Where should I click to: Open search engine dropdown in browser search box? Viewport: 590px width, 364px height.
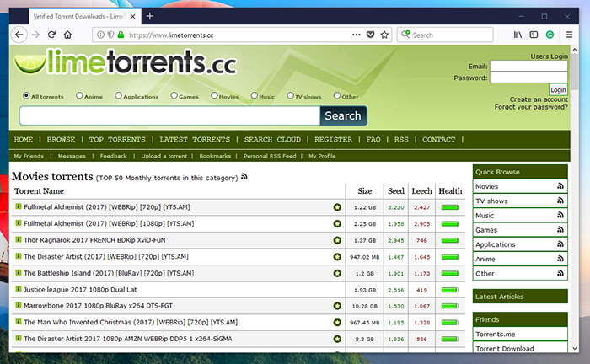pyautogui.click(x=405, y=35)
